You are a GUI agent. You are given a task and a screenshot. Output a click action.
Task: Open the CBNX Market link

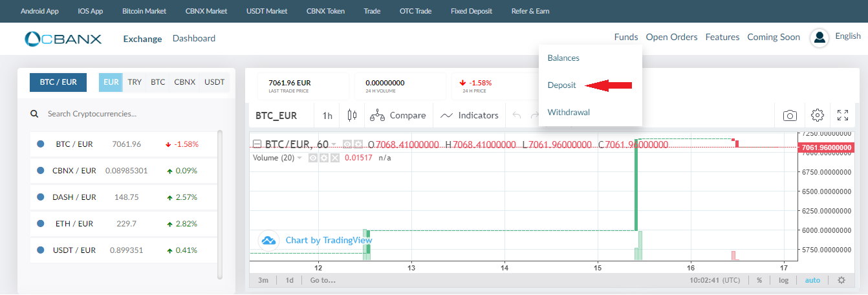tap(206, 11)
